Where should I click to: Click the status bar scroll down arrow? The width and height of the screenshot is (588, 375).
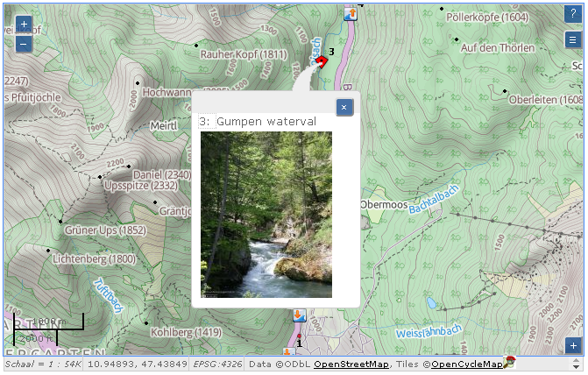coord(576,367)
